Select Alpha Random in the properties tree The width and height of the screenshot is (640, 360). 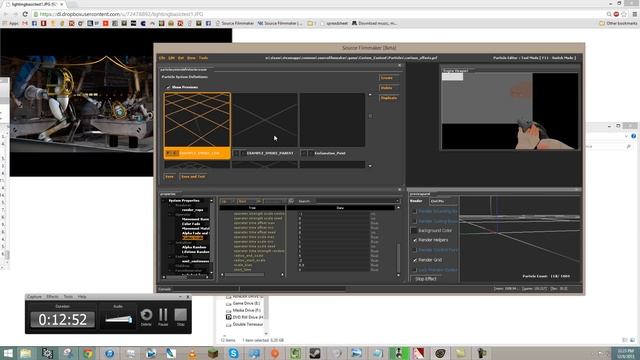194,247
